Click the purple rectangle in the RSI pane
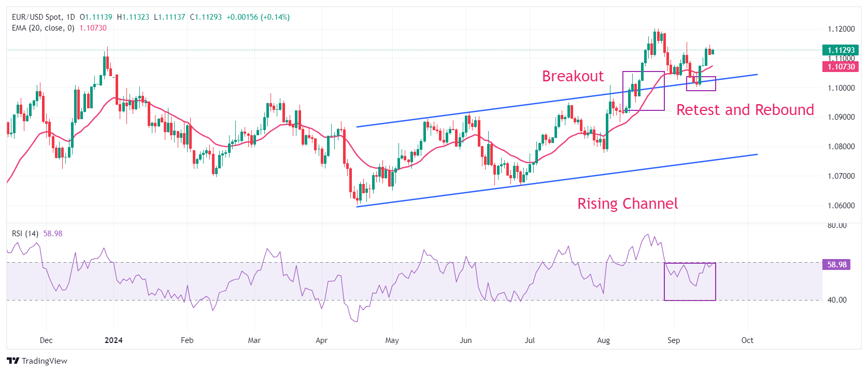Image resolution: width=868 pixels, height=372 pixels. [x=690, y=282]
